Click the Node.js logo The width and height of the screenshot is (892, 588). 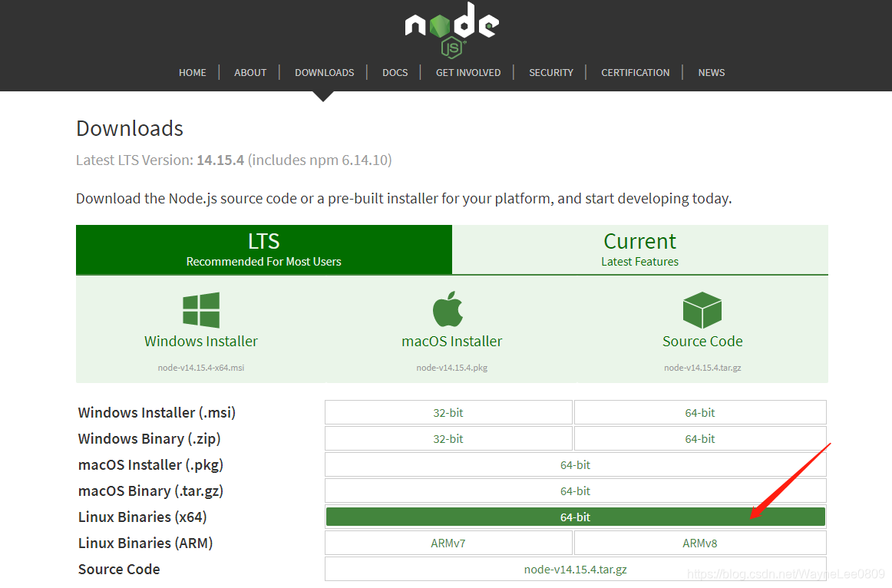[x=451, y=30]
